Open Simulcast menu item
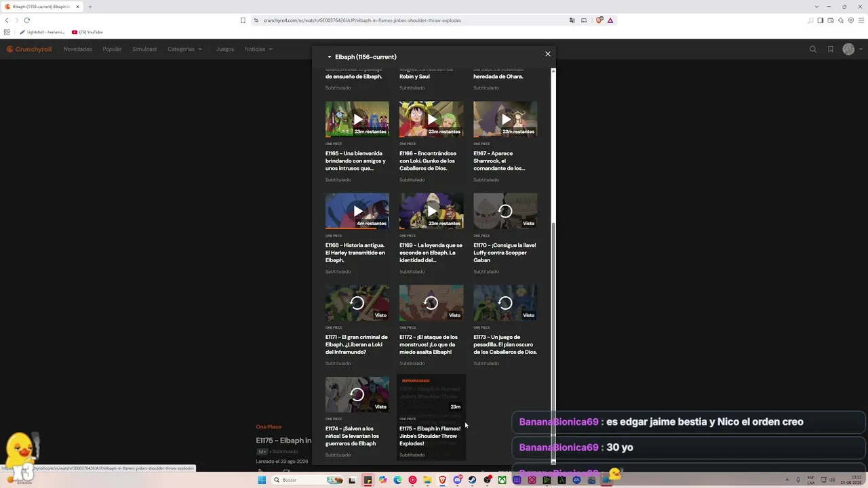The height and width of the screenshot is (488, 868). pyautogui.click(x=144, y=49)
